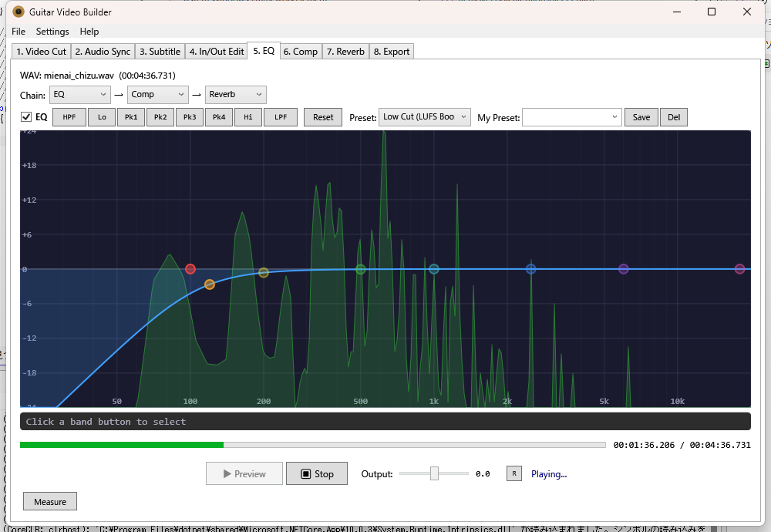
Task: Select the Lo shelf band button
Action: [x=102, y=117]
